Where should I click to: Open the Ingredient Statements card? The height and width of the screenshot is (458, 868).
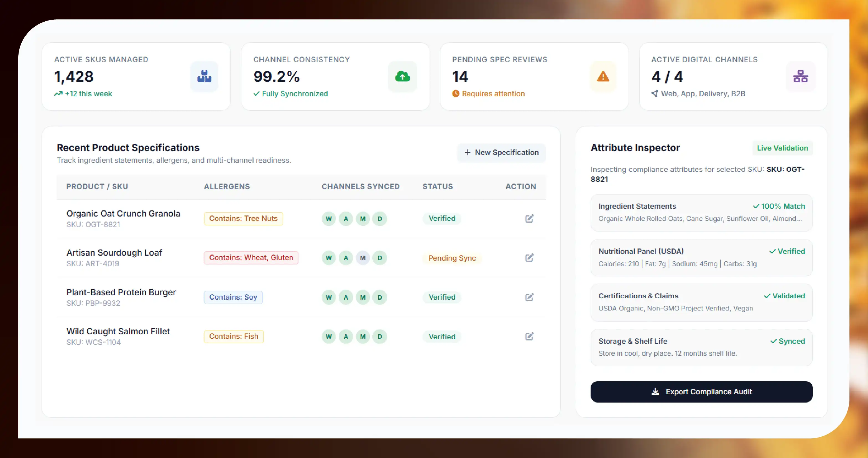(x=701, y=213)
